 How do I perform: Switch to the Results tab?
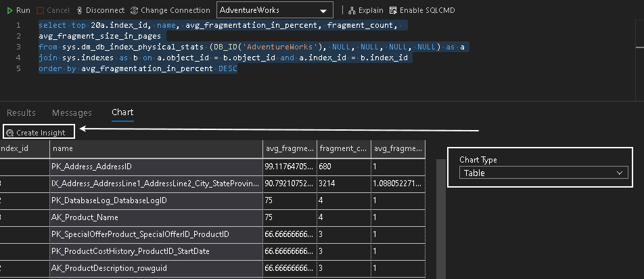pos(21,112)
